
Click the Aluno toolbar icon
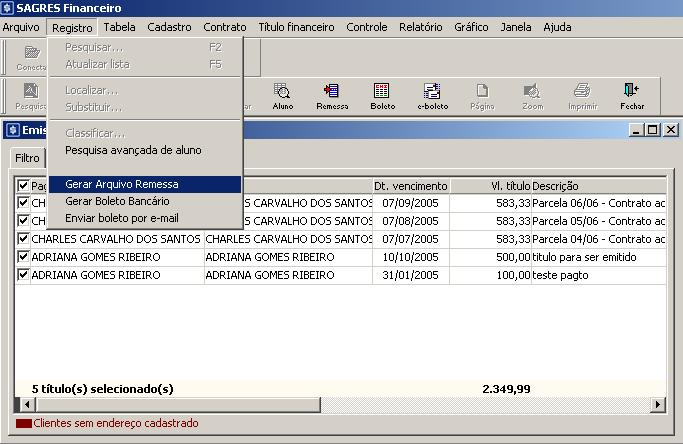[x=283, y=96]
